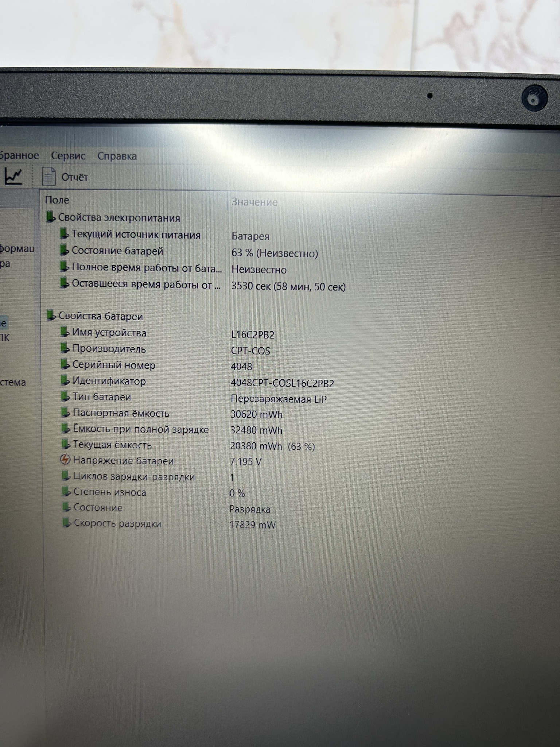Select the Циклов зарядки-разрядки row
Screen dimensions: 560x747
(134, 477)
